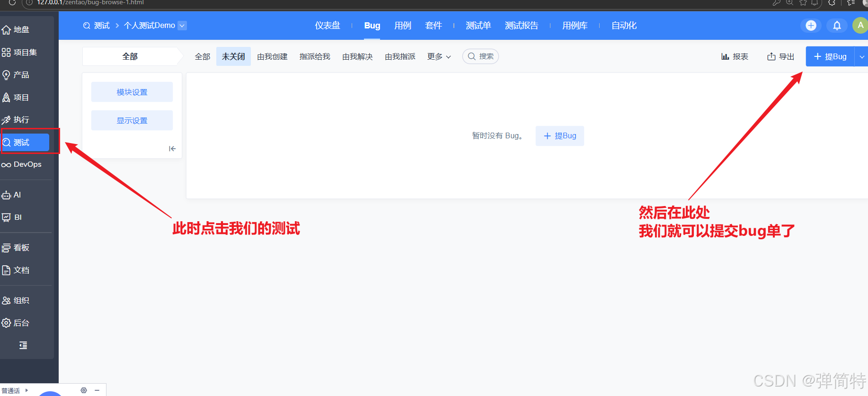Open the 产品 product sidebar item
The width and height of the screenshot is (868, 396).
(16, 75)
